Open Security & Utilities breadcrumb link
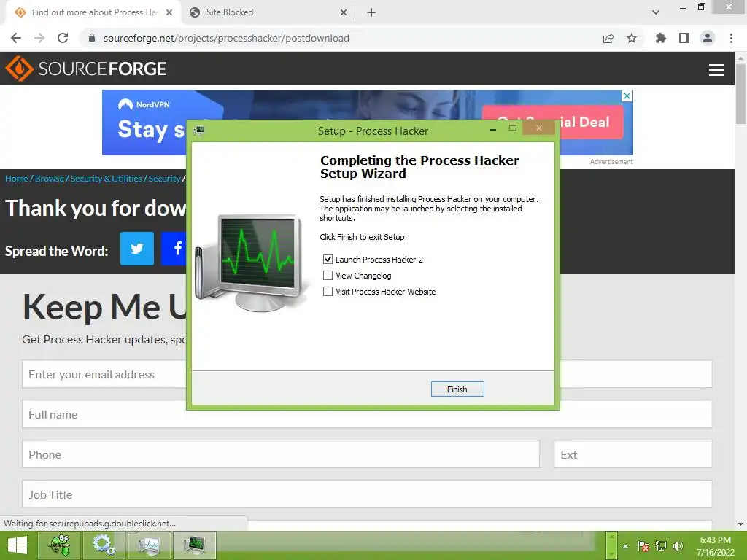This screenshot has width=747, height=560. [x=107, y=179]
